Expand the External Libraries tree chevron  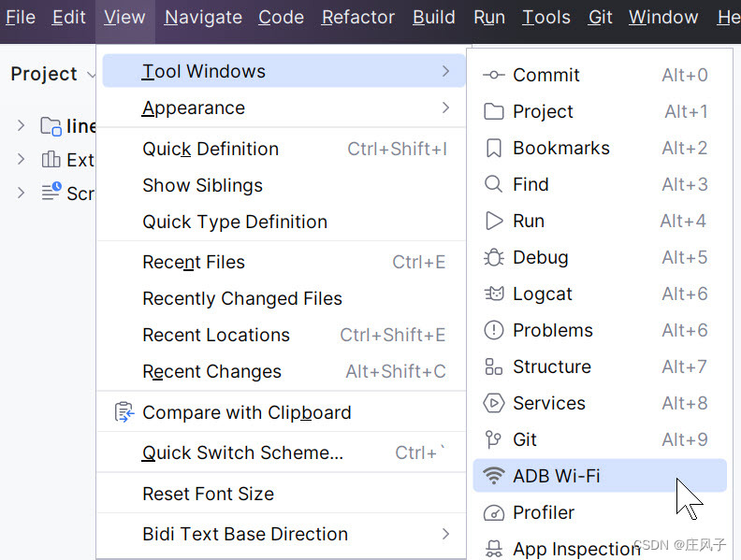tap(21, 159)
